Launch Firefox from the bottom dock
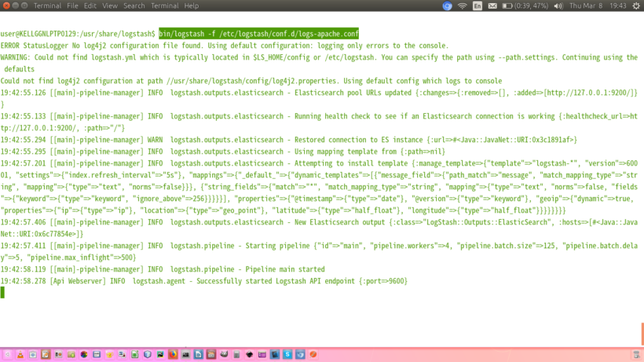The image size is (644, 362). [173, 354]
